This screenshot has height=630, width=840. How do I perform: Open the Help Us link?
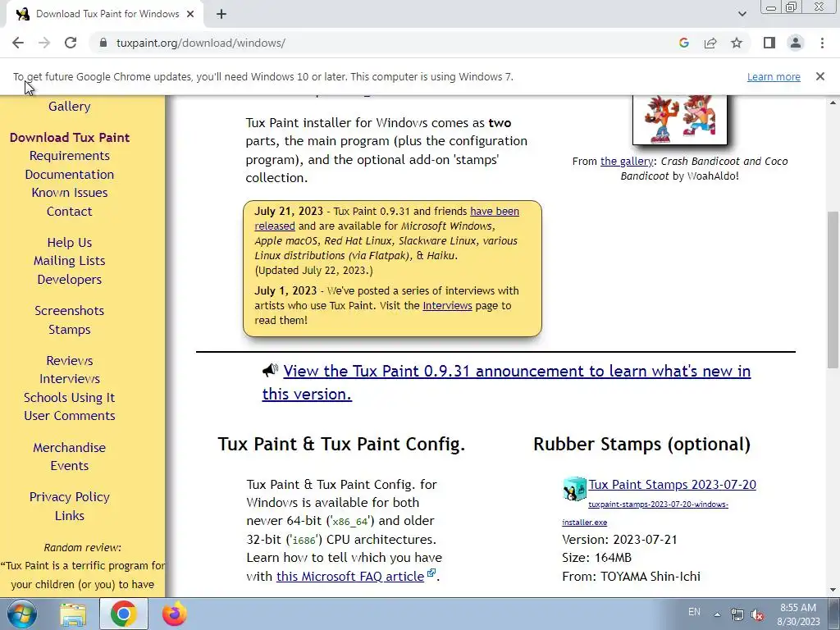[x=69, y=243]
